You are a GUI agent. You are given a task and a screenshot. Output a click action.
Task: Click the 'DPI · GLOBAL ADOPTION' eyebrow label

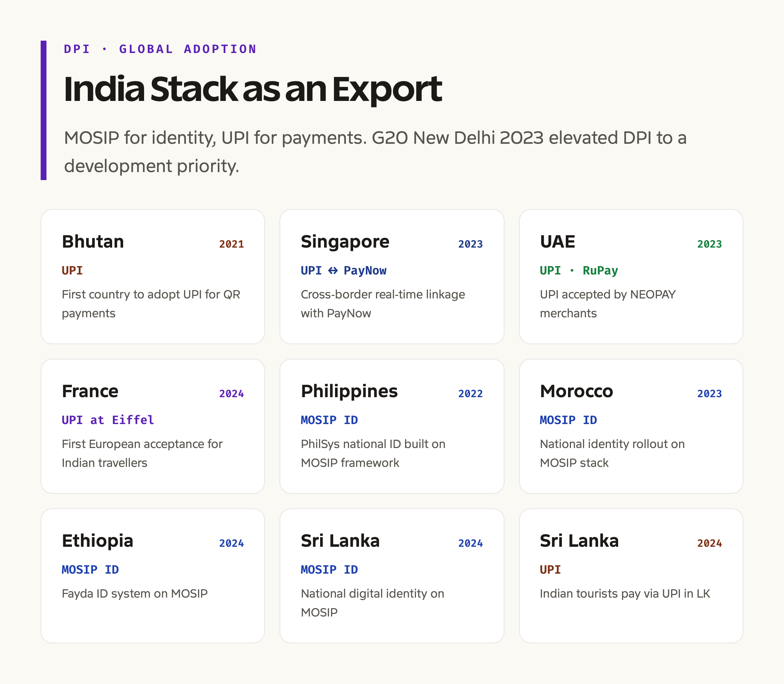point(160,49)
